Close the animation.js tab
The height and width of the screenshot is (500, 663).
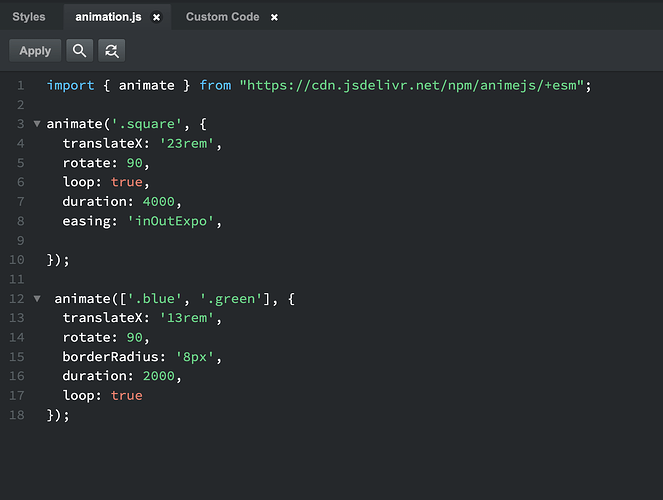point(156,17)
